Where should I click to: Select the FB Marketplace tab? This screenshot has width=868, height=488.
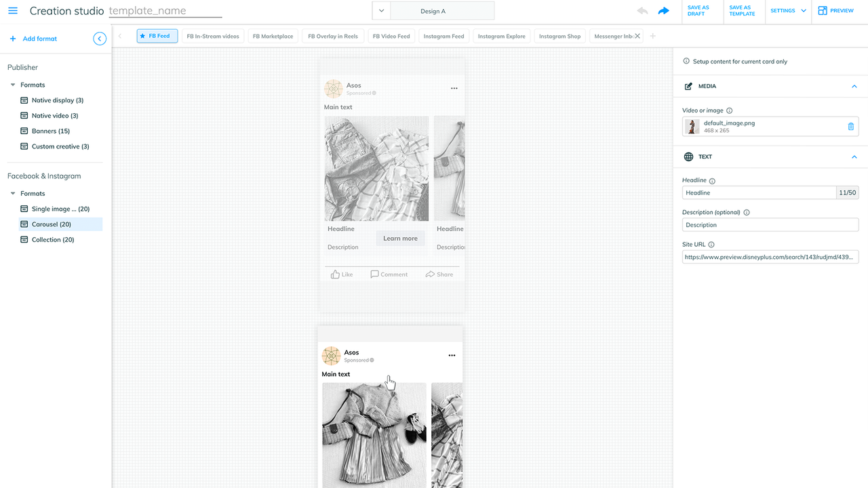tap(273, 36)
